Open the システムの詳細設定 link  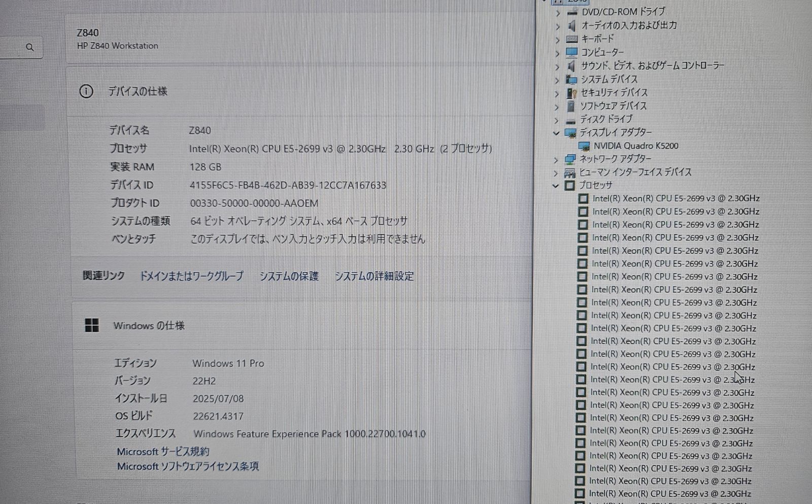[x=374, y=276]
